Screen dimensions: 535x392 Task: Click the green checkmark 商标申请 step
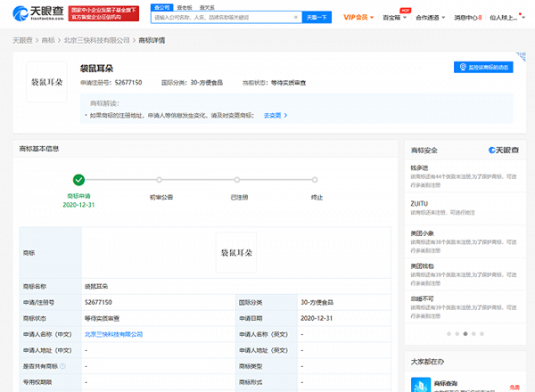78,180
